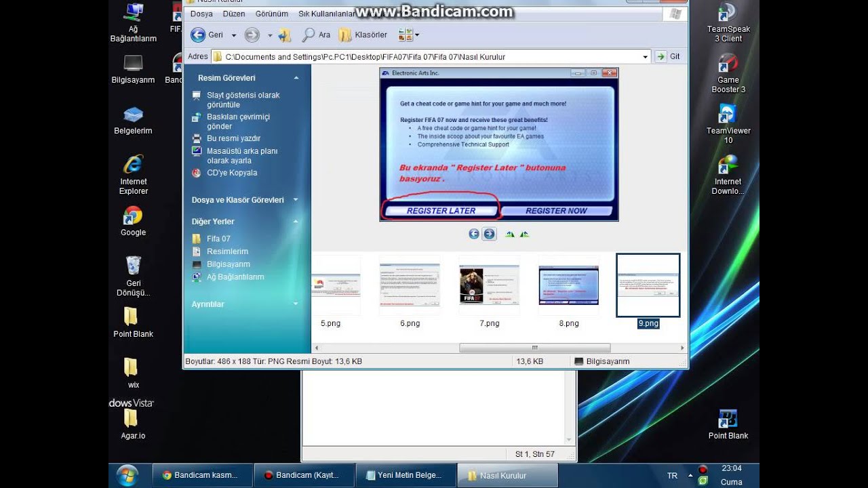Switch to Bandicam kasm... Chrome taskbar button
Viewport: 868px width, 488px height.
(x=202, y=475)
